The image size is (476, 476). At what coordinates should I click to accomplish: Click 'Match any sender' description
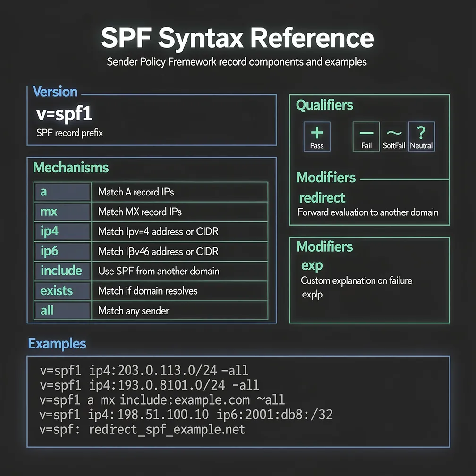tap(134, 311)
